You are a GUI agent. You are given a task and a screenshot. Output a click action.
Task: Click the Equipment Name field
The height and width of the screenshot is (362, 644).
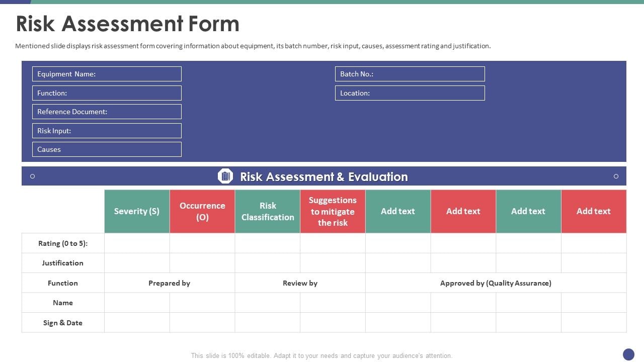(107, 74)
